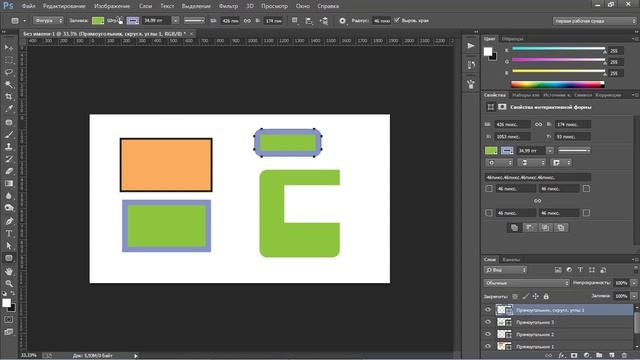Click lock all padlock icon

[546, 296]
